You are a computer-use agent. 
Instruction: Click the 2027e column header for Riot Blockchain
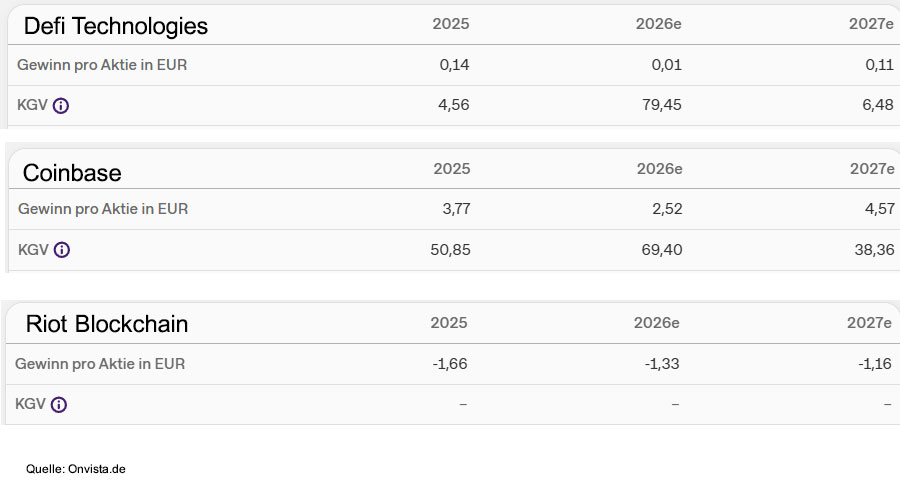point(868,322)
